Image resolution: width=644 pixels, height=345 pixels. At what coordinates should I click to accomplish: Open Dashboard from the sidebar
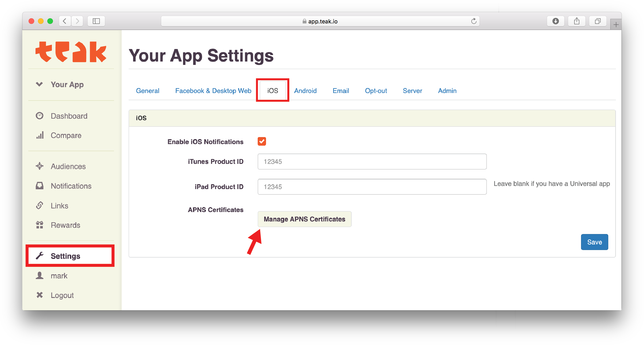[69, 116]
